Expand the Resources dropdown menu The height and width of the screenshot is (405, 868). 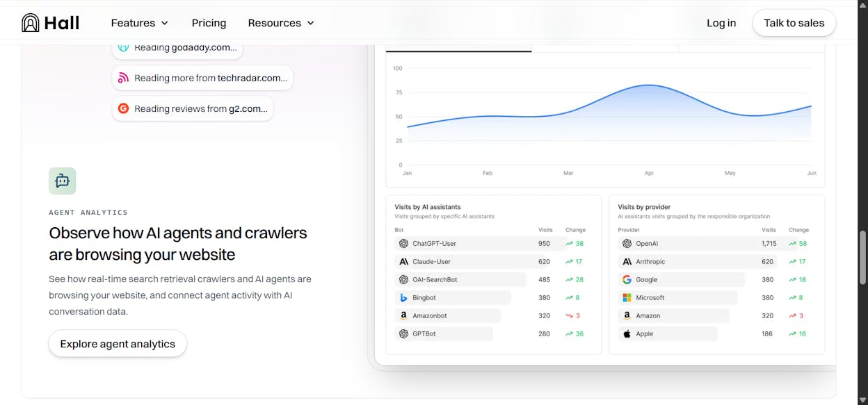(281, 23)
